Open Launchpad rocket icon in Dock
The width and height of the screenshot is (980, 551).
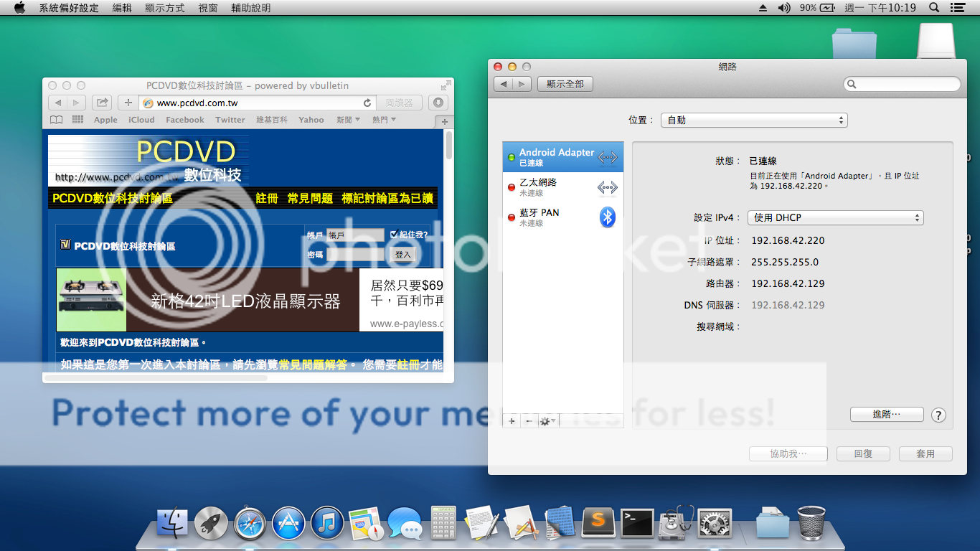(x=211, y=524)
